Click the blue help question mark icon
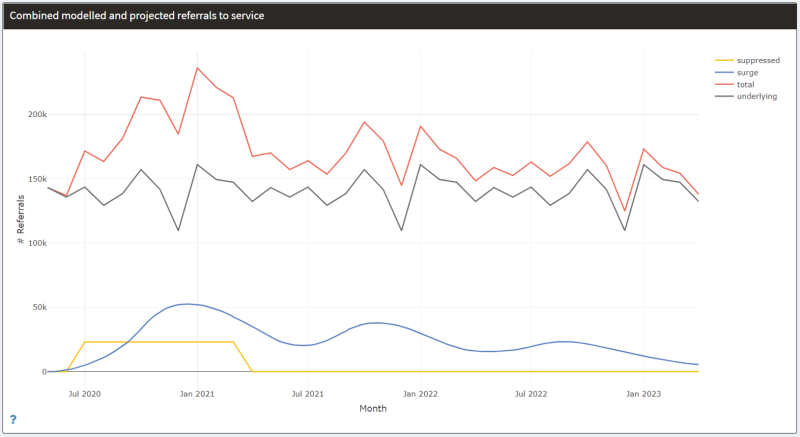The height and width of the screenshot is (437, 800). tap(13, 419)
